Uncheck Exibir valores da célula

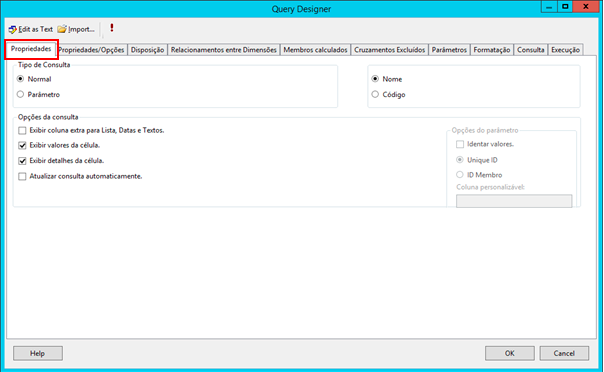(x=22, y=146)
